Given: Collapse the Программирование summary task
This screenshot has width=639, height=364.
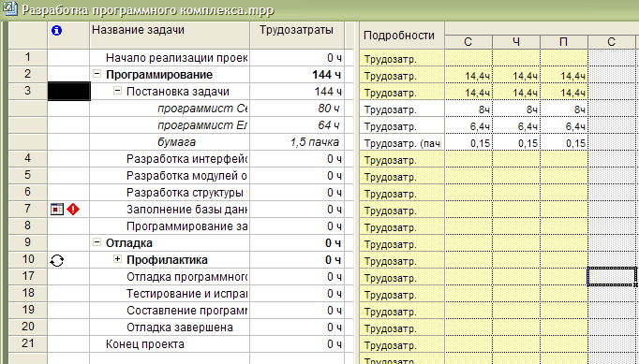Looking at the screenshot, I should coord(97,74).
